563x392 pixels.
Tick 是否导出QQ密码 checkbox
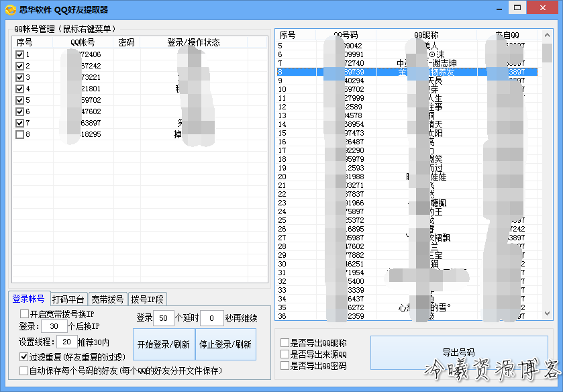[285, 366]
